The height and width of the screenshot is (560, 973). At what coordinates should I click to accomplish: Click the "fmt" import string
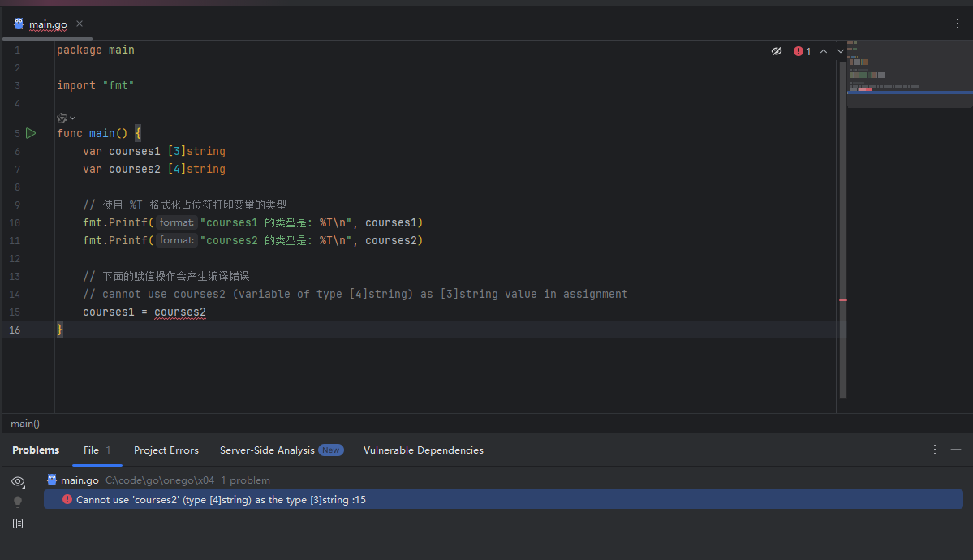[118, 86]
